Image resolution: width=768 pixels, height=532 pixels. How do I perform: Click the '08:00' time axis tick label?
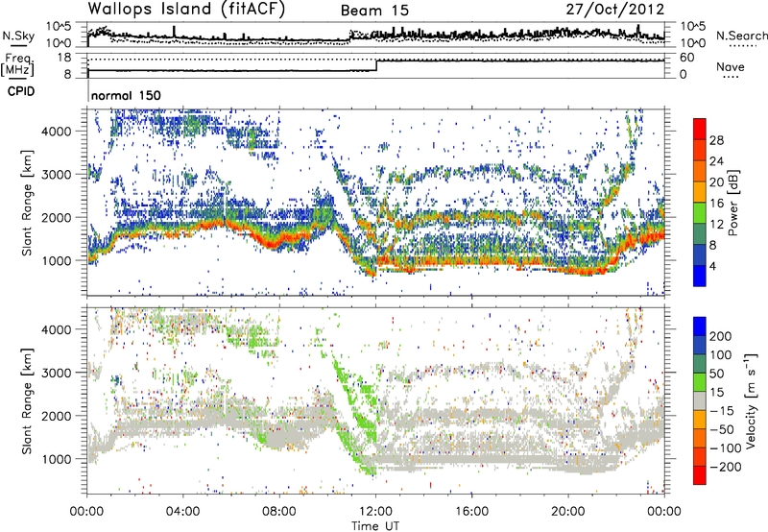pyautogui.click(x=279, y=512)
